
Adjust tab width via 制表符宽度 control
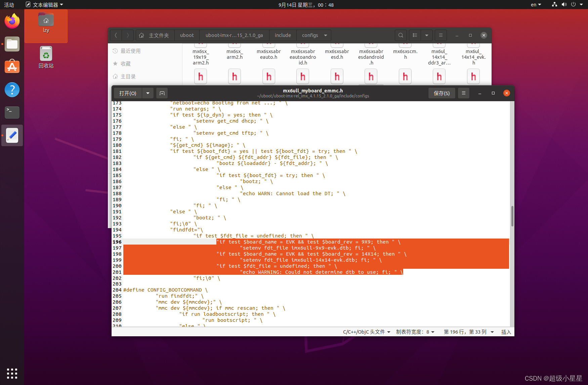[416, 332]
